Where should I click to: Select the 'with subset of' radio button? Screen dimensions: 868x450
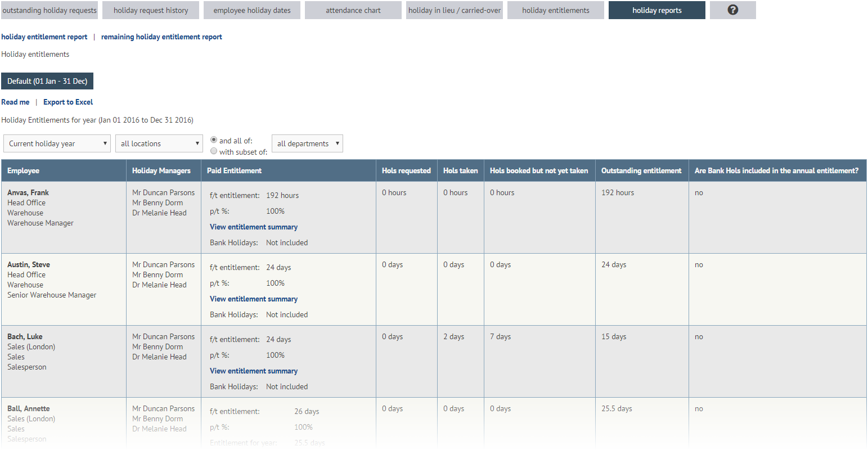(214, 151)
